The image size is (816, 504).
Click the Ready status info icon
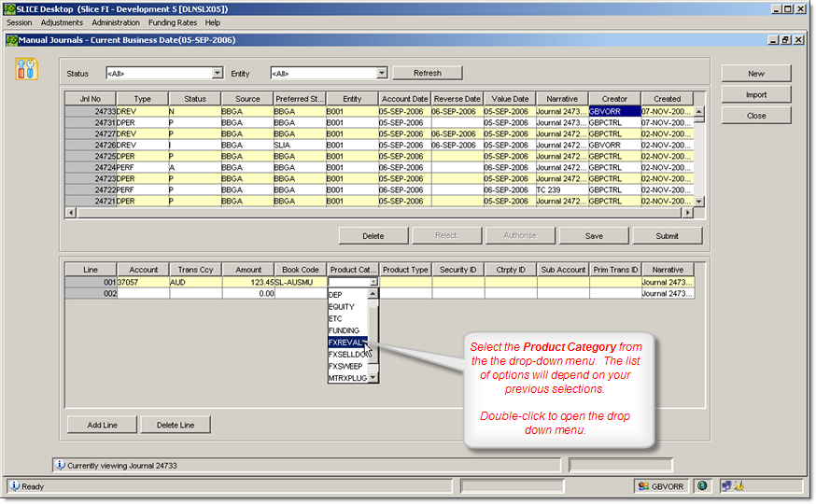point(14,486)
